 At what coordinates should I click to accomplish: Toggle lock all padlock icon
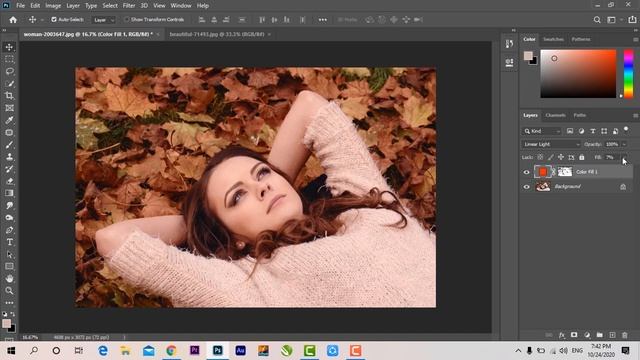[x=582, y=157]
